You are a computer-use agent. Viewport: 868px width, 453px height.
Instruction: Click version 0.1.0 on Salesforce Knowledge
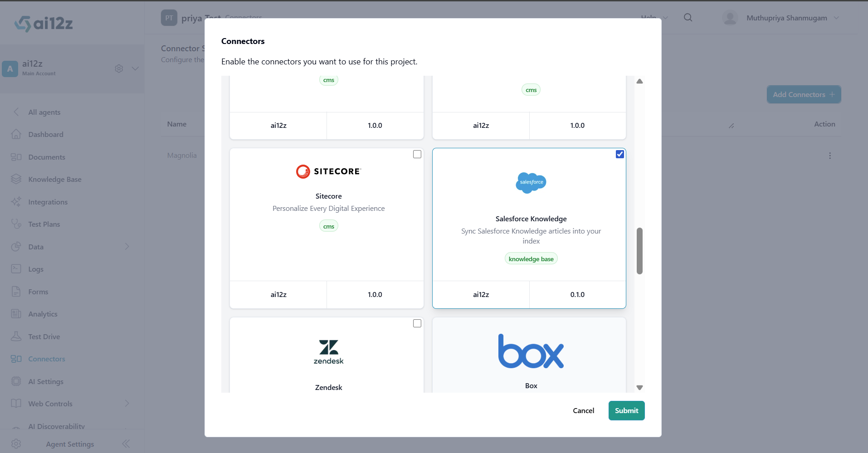[x=577, y=294]
